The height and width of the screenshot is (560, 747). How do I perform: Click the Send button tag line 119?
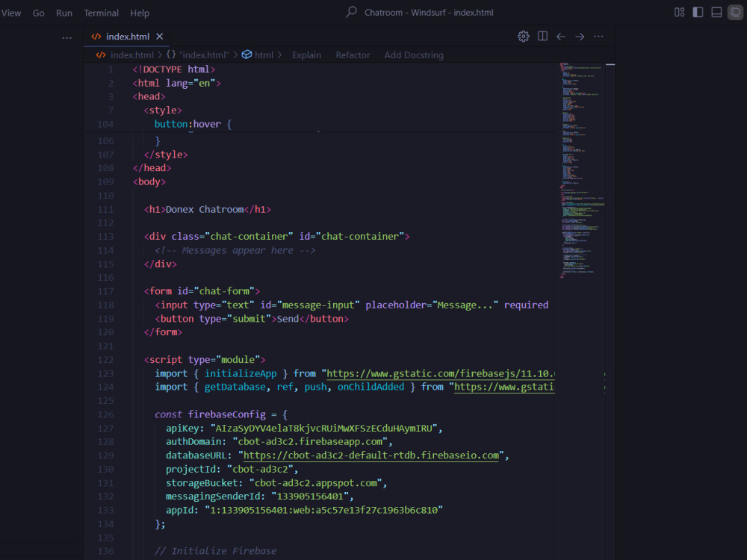click(252, 319)
